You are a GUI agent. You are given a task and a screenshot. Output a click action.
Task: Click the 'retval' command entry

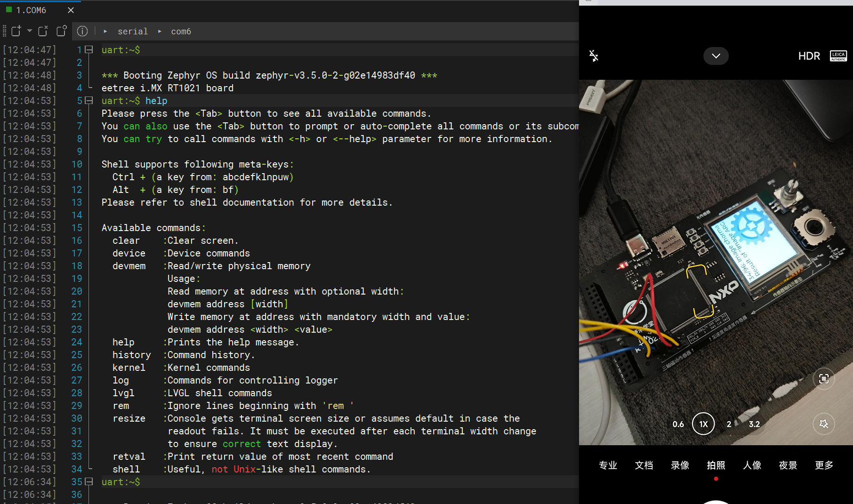pyautogui.click(x=129, y=456)
